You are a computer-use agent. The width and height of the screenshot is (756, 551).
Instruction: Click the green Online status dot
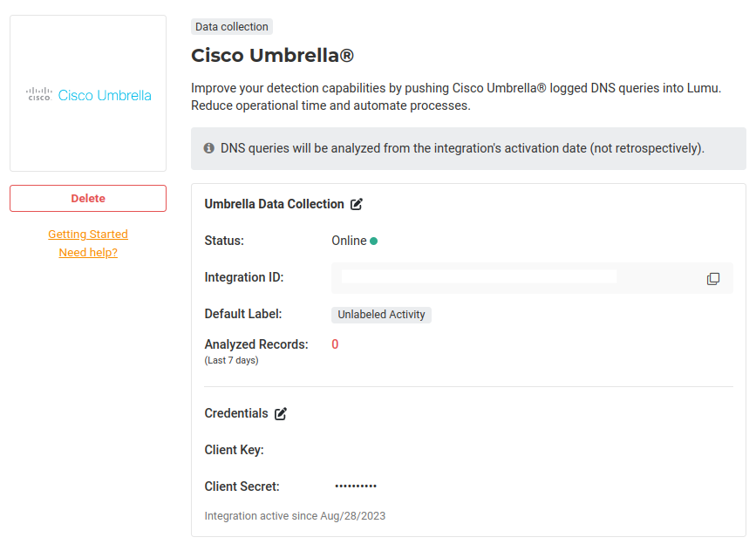click(x=374, y=241)
